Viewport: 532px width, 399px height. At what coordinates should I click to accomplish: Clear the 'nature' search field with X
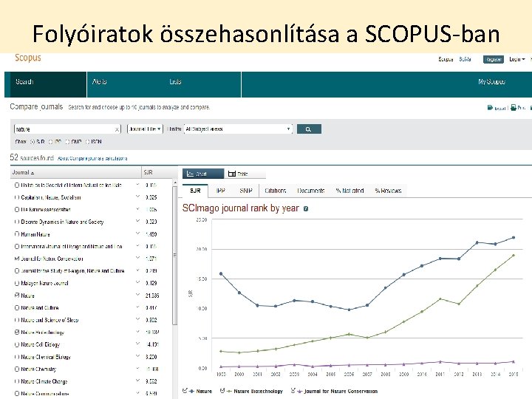point(117,129)
